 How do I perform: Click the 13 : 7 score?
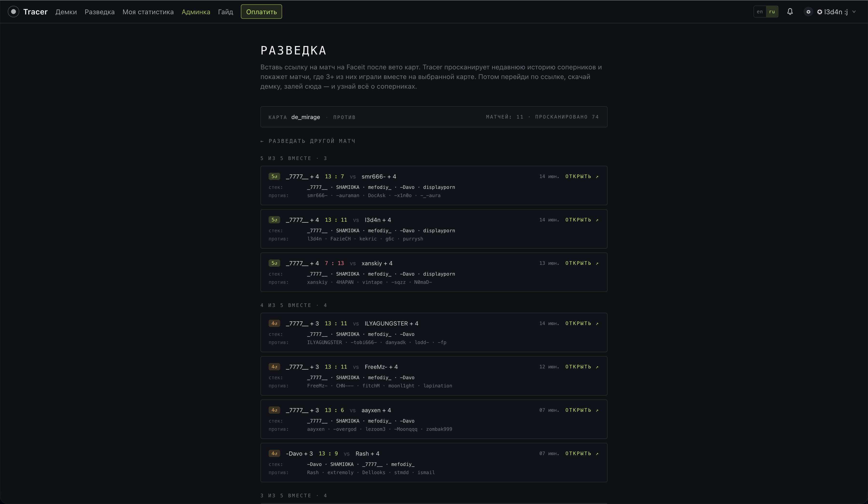click(334, 177)
